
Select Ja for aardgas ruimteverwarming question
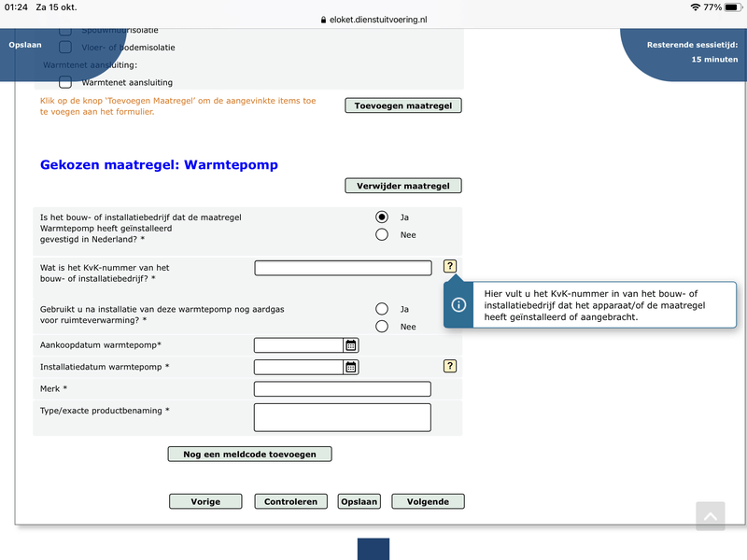coord(382,309)
